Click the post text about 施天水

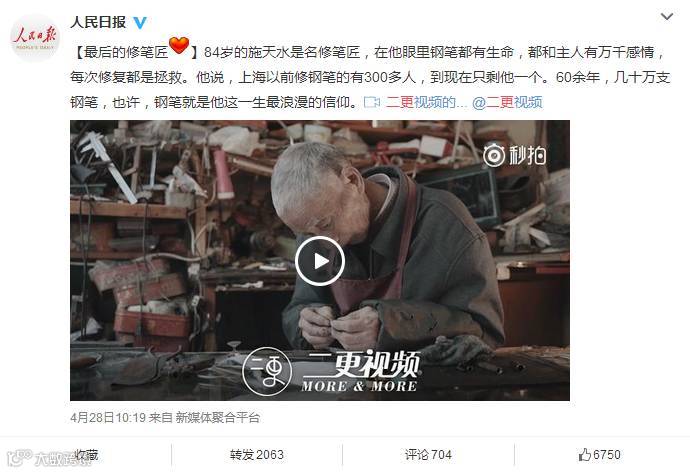click(370, 77)
